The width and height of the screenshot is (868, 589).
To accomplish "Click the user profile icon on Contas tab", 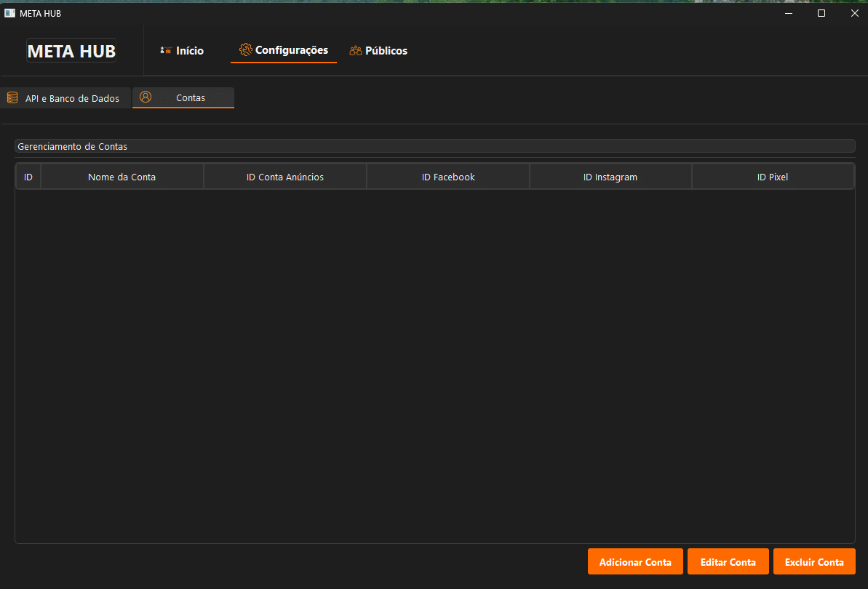I will [x=145, y=97].
